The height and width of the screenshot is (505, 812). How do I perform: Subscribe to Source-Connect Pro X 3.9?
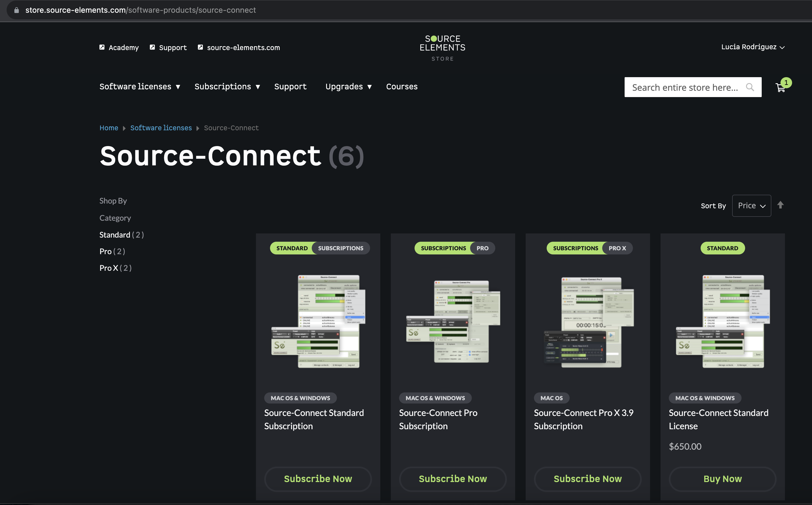click(x=587, y=479)
